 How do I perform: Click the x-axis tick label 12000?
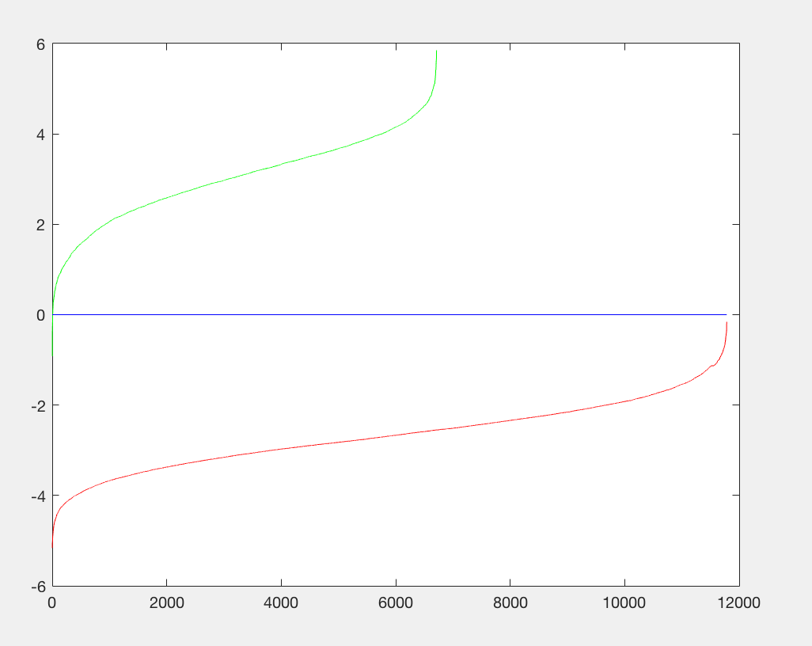click(739, 602)
